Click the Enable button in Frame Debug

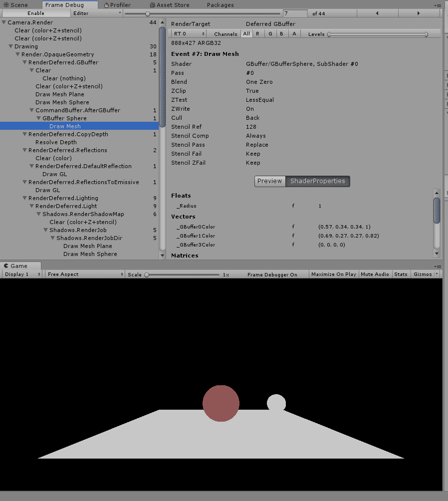point(36,13)
